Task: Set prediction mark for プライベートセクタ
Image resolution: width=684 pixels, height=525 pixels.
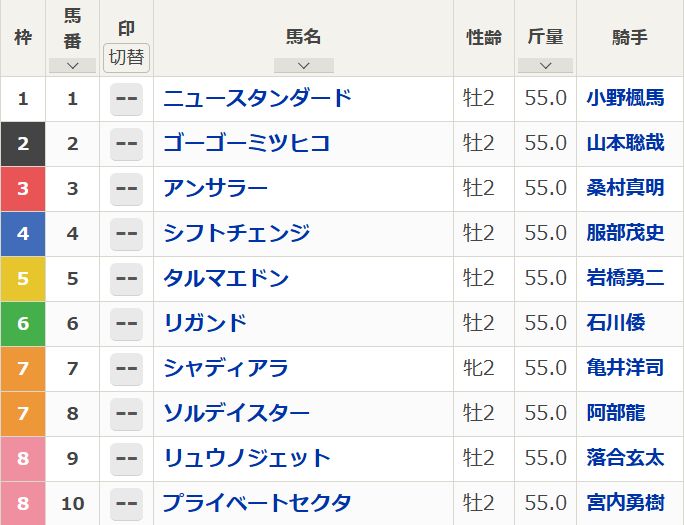Action: (x=127, y=504)
